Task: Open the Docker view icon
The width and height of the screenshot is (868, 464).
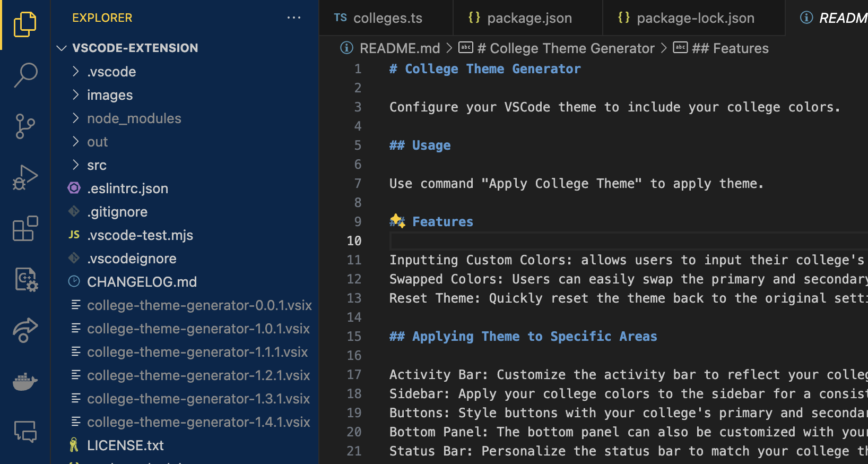Action: coord(25,381)
